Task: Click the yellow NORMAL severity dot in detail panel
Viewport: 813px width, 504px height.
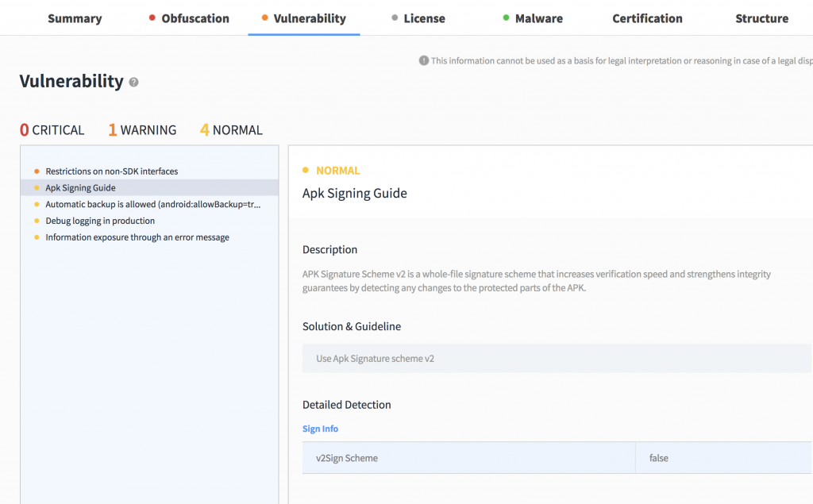Action: coord(306,169)
